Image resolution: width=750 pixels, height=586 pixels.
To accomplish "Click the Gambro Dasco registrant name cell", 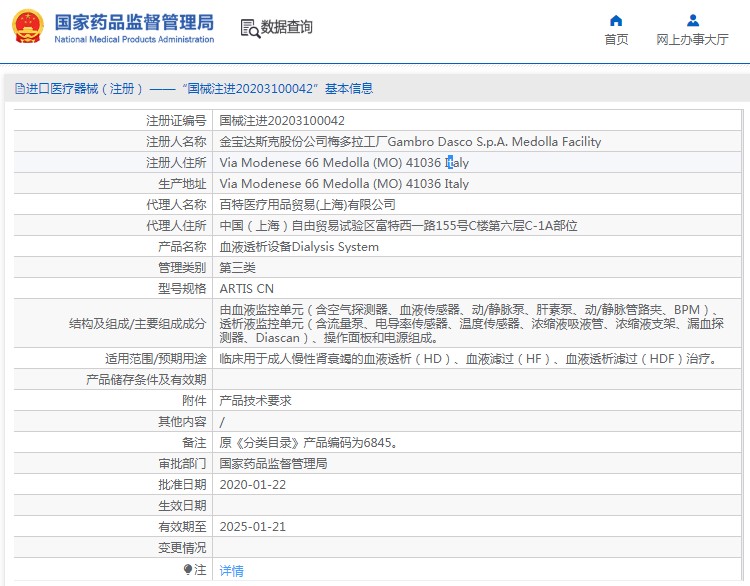I will (x=410, y=142).
